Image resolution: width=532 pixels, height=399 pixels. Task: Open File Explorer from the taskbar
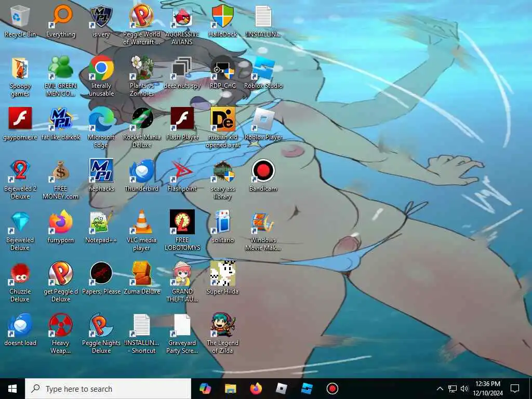231,389
